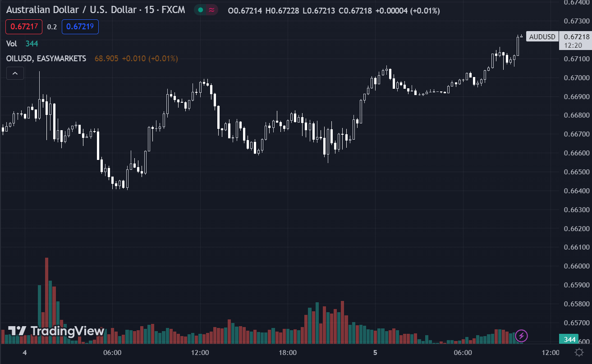Click the 18:00 time axis label
Image resolution: width=592 pixels, height=364 pixels.
(287, 352)
